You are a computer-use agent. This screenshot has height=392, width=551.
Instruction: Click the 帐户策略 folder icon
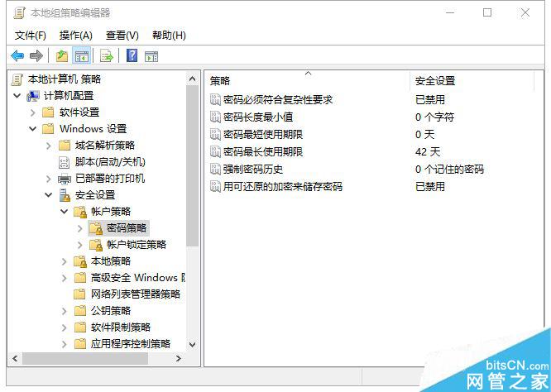pyautogui.click(x=80, y=212)
